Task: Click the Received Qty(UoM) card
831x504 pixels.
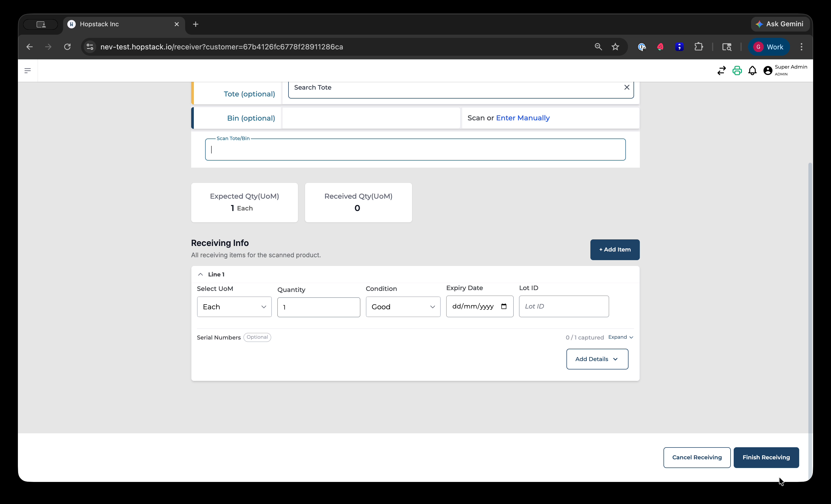Action: click(358, 203)
